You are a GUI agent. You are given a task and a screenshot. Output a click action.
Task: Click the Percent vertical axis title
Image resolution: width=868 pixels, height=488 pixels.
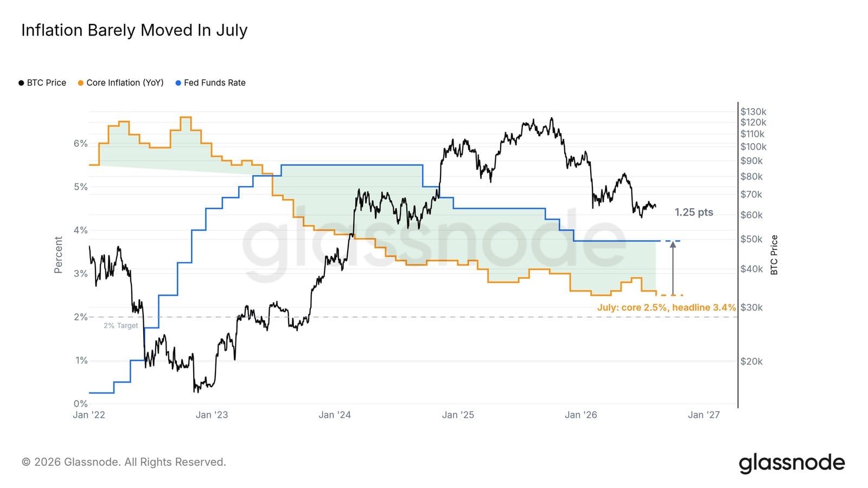pyautogui.click(x=59, y=255)
